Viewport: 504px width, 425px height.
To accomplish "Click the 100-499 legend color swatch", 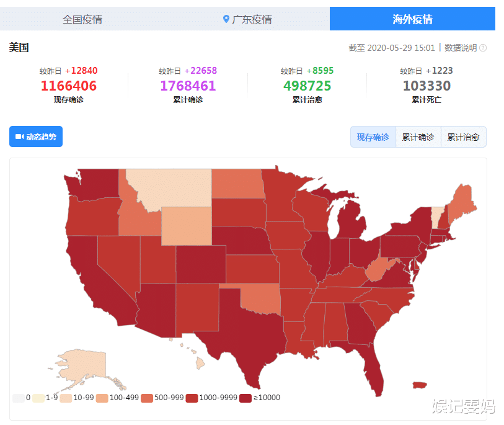I will point(100,398).
